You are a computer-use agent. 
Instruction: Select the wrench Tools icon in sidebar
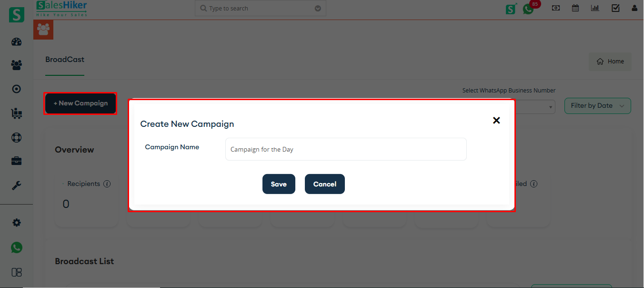tap(16, 185)
